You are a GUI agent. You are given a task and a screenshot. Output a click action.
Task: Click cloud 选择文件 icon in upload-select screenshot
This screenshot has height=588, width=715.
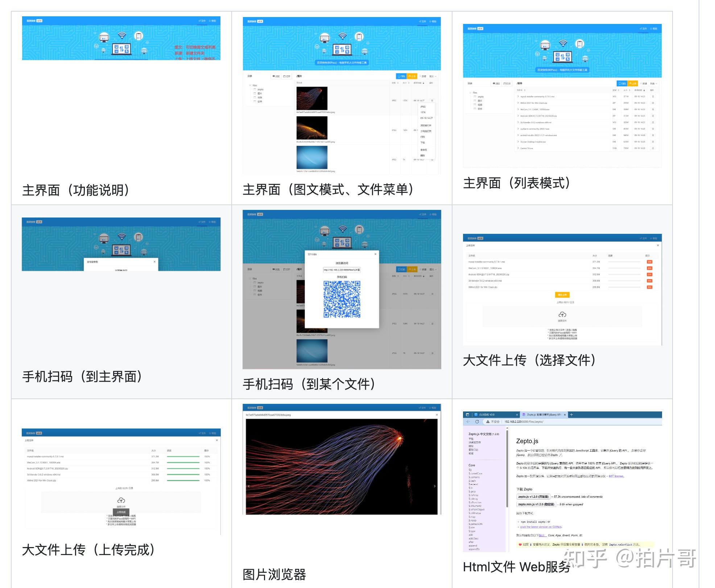(x=562, y=314)
